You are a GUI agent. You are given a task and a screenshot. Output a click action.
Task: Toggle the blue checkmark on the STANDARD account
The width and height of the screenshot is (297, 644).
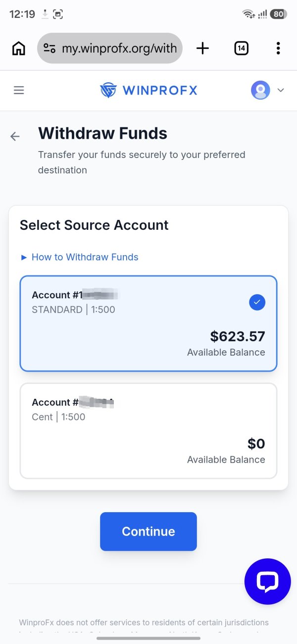[257, 302]
